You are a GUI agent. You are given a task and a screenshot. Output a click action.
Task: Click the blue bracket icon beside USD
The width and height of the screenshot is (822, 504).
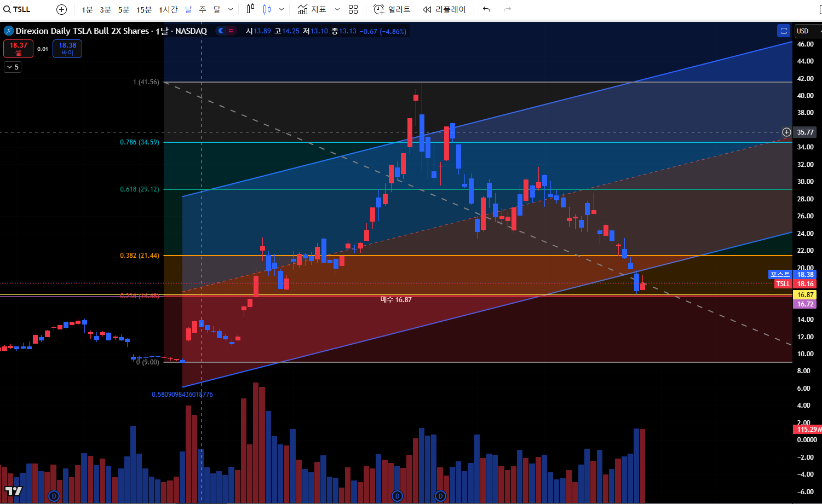[784, 31]
